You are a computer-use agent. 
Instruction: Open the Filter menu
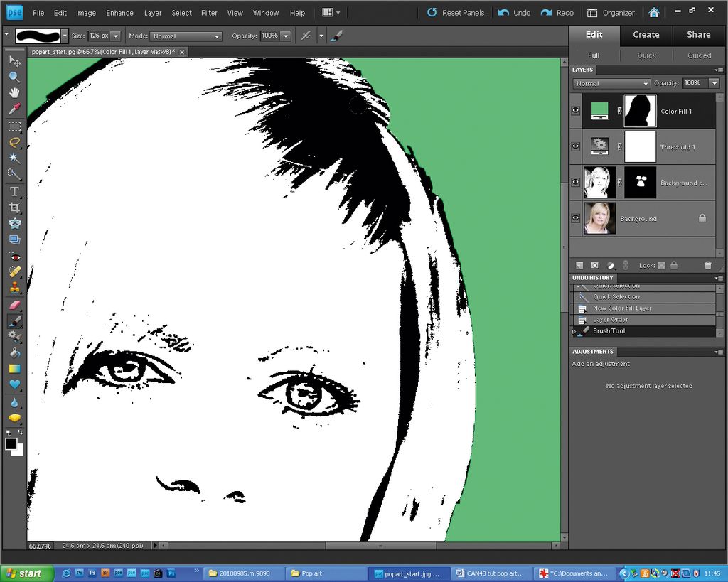[209, 12]
